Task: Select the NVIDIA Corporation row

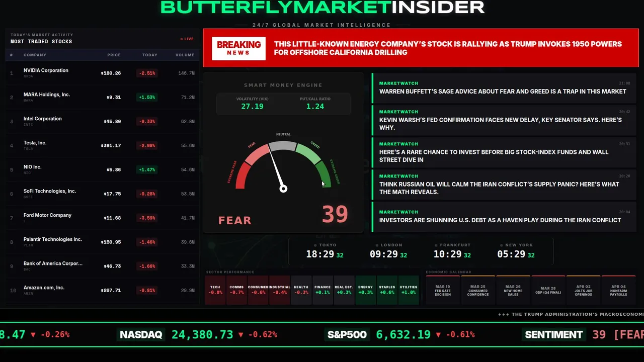Action: 103,73
